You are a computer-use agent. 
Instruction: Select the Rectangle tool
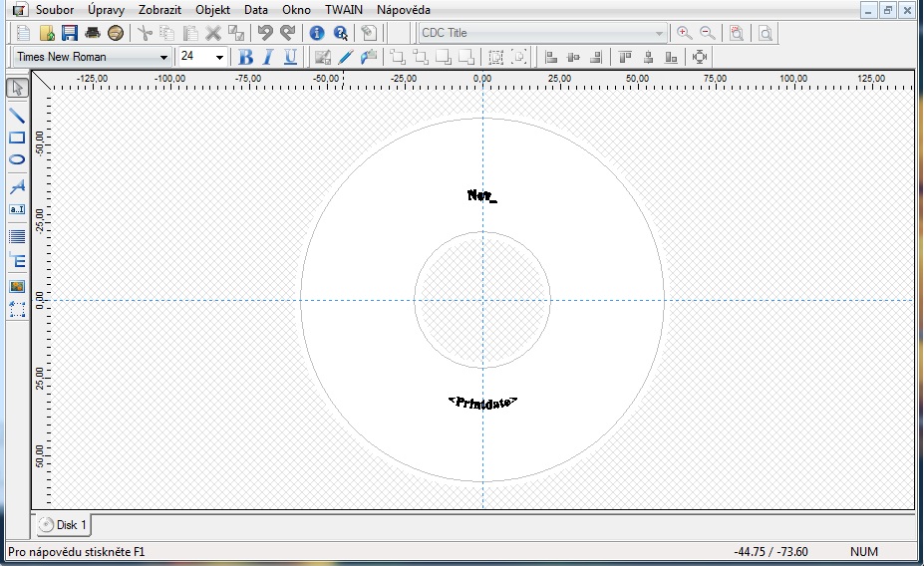[x=17, y=138]
